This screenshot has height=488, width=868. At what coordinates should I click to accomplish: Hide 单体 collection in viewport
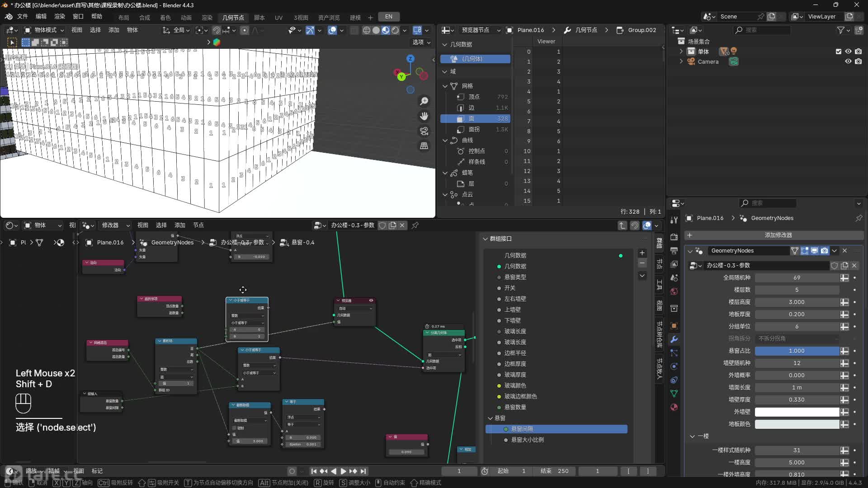(848, 52)
